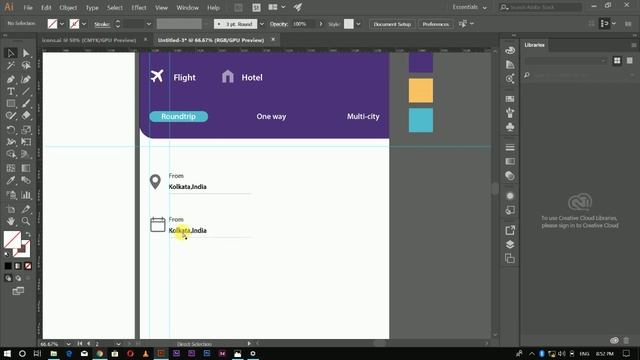Click the orange color swatch square
Viewport: 640px width, 360px height.
(421, 91)
